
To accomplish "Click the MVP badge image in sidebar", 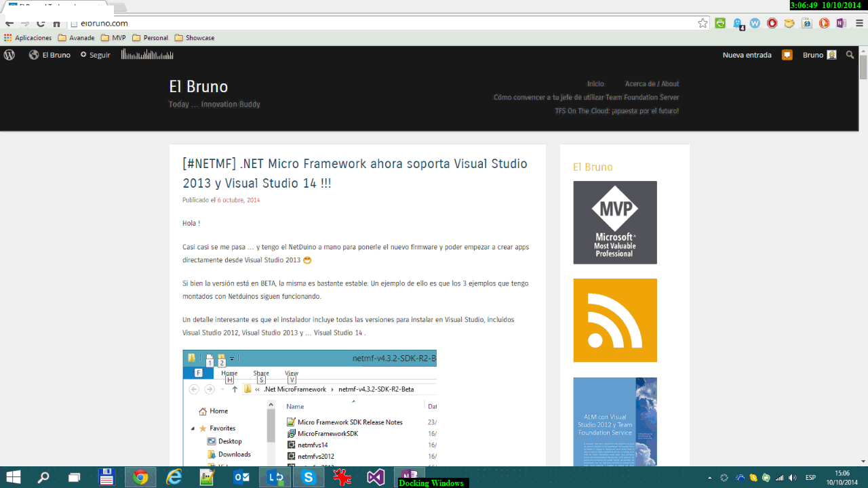I will click(614, 222).
